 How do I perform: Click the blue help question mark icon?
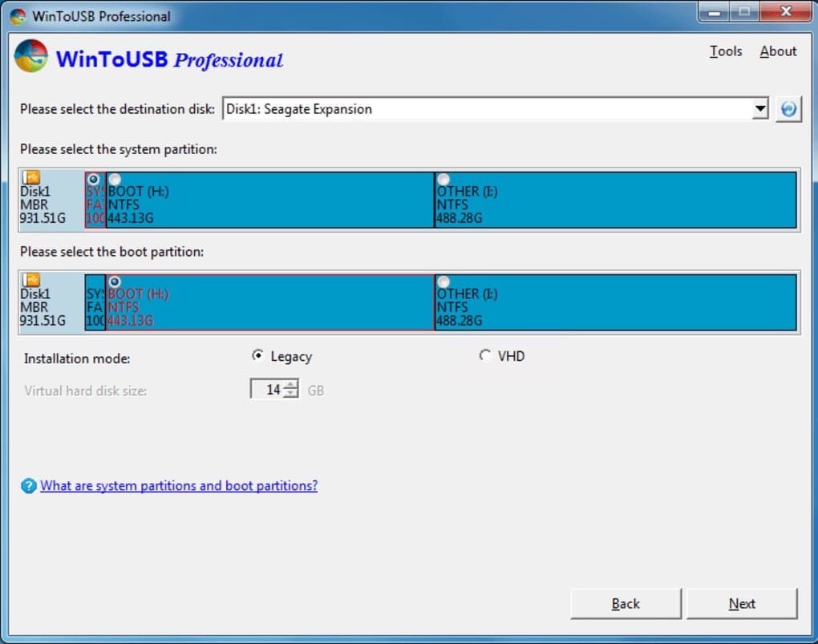pos(29,486)
